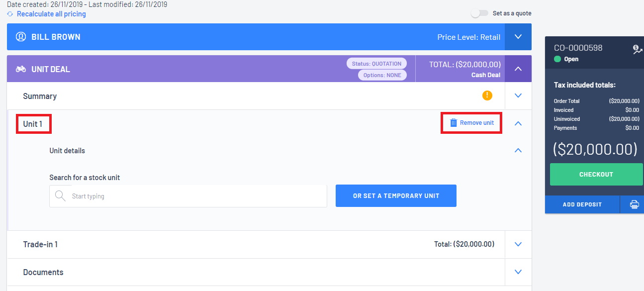Click the Add Deposit button
This screenshot has height=291, width=644.
click(x=582, y=204)
